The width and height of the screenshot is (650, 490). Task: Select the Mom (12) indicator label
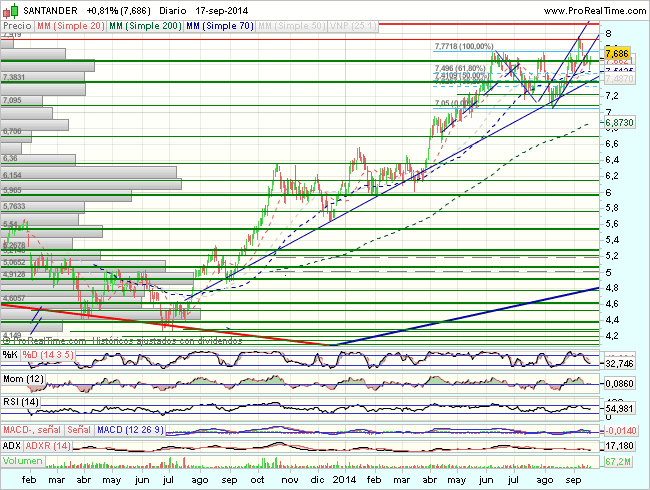[23, 379]
